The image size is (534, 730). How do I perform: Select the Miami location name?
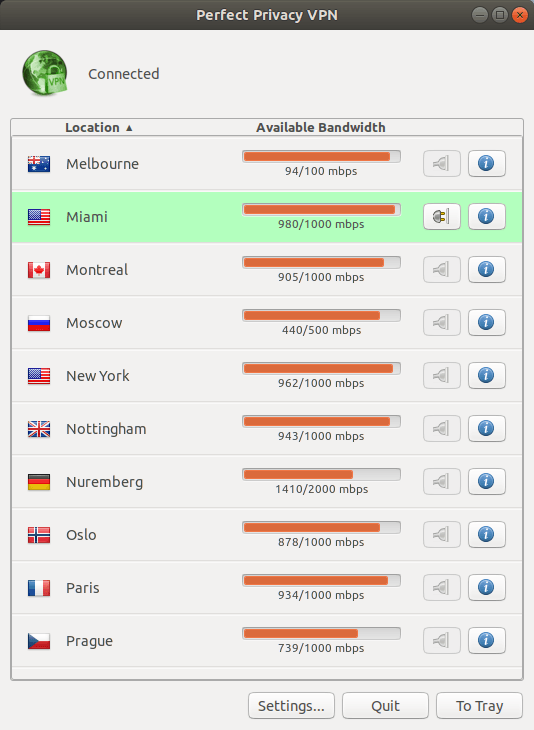point(87,217)
